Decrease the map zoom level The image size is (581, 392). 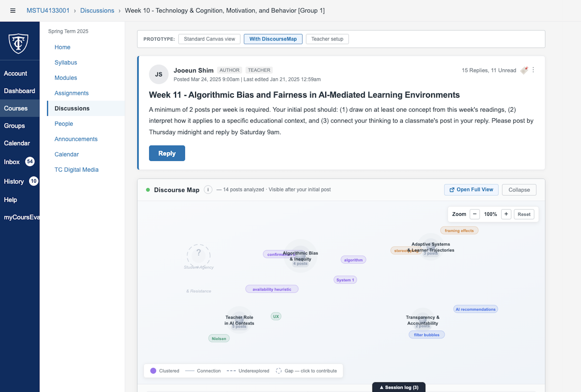click(475, 214)
